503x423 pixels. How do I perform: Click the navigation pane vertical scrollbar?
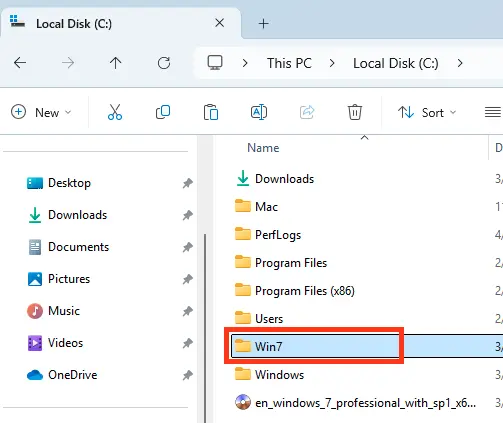205,328
